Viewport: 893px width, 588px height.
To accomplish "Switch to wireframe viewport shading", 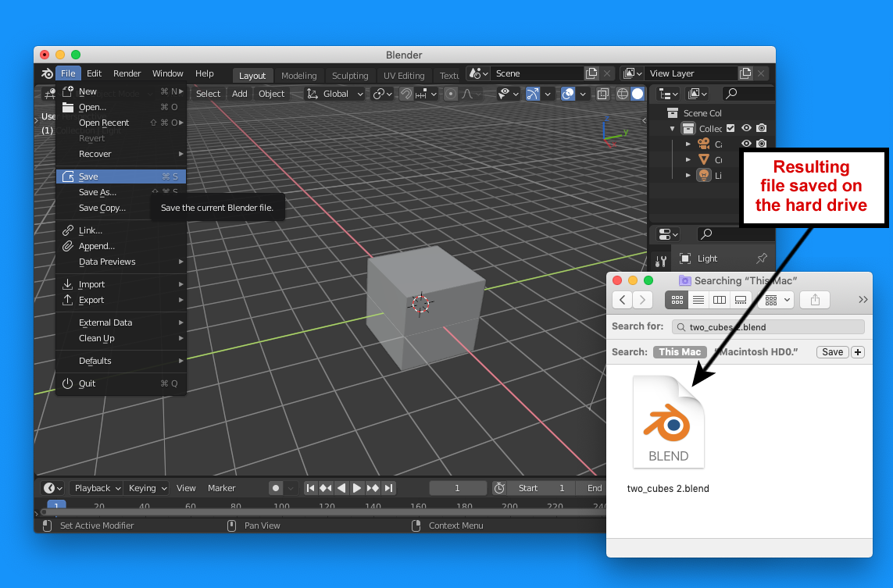I will (x=623, y=94).
